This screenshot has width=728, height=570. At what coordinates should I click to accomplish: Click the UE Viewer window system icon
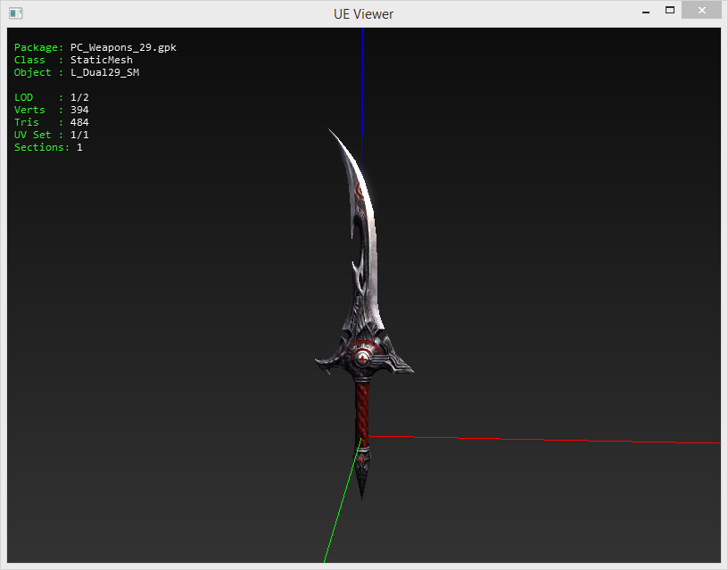click(x=16, y=13)
